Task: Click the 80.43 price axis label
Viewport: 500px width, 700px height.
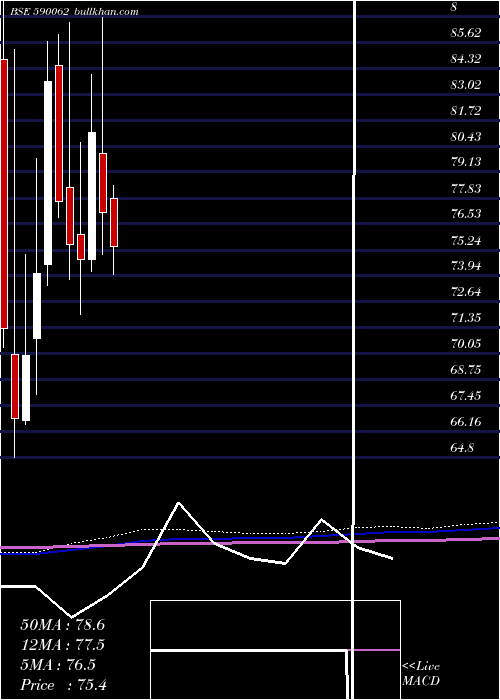Action: click(x=466, y=136)
